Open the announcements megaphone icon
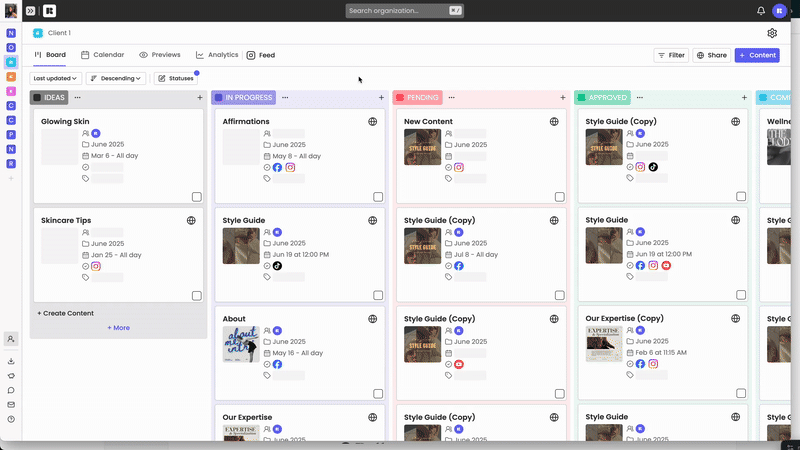Image resolution: width=800 pixels, height=450 pixels. pos(11,376)
